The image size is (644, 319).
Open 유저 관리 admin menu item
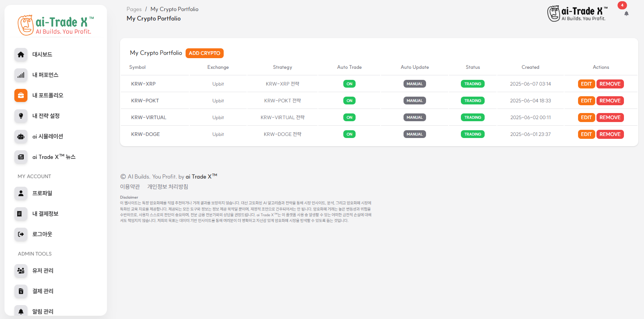click(x=43, y=271)
